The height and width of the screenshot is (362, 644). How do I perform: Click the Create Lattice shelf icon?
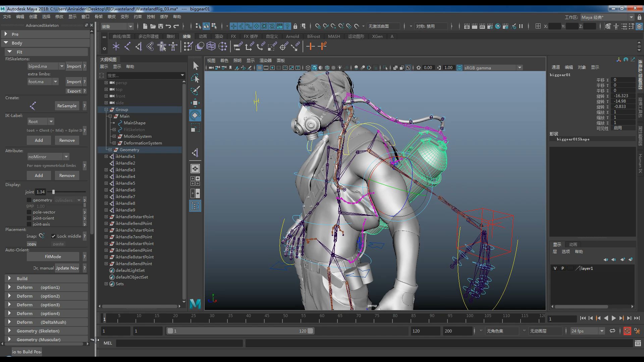point(211,47)
